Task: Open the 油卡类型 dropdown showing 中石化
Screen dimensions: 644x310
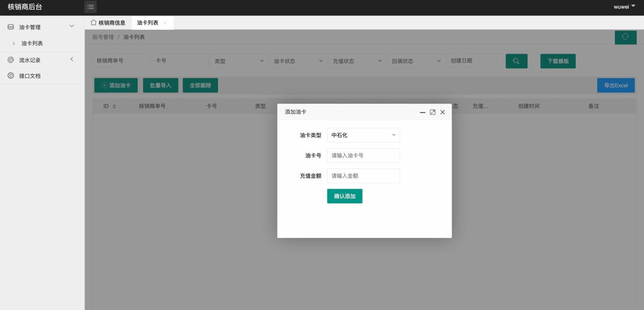Action: (364, 135)
